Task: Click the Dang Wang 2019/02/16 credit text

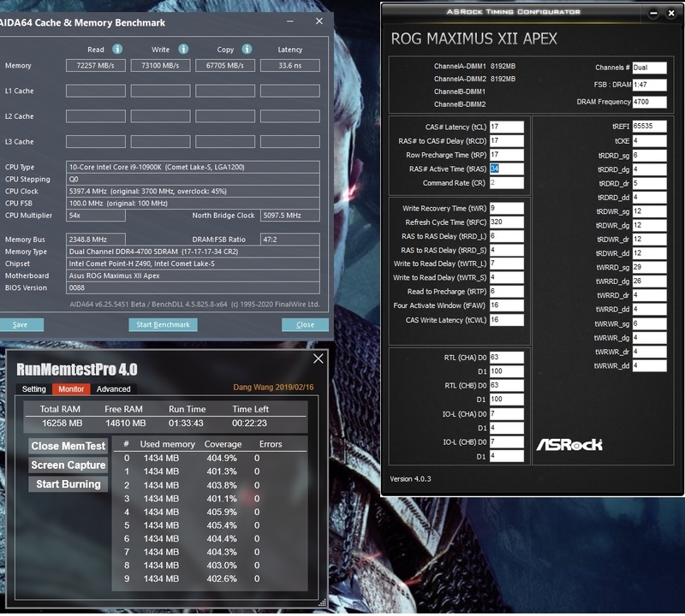Action: point(273,388)
